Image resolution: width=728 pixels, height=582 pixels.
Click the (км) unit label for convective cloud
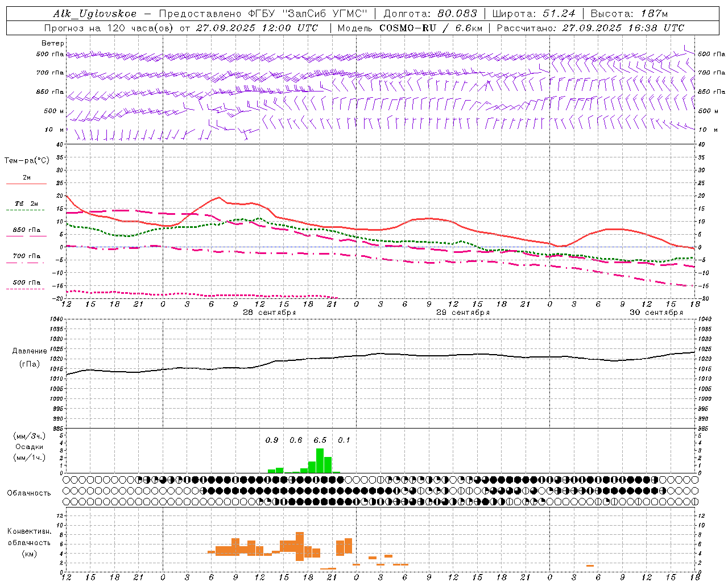[30, 554]
